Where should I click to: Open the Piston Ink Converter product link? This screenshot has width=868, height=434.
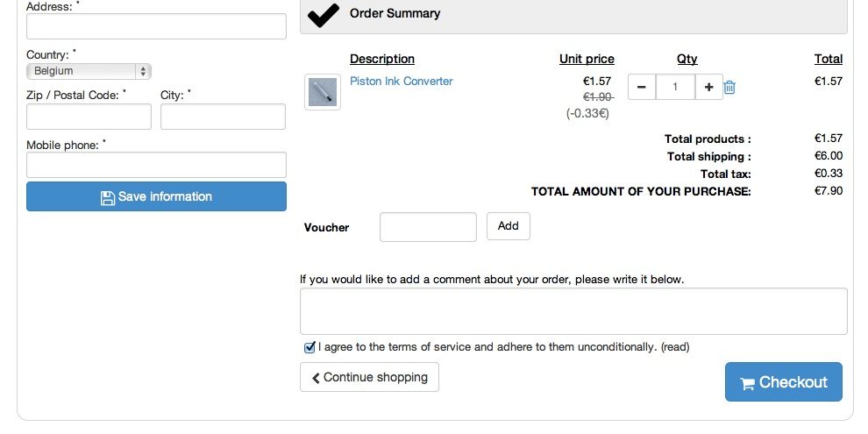point(402,81)
